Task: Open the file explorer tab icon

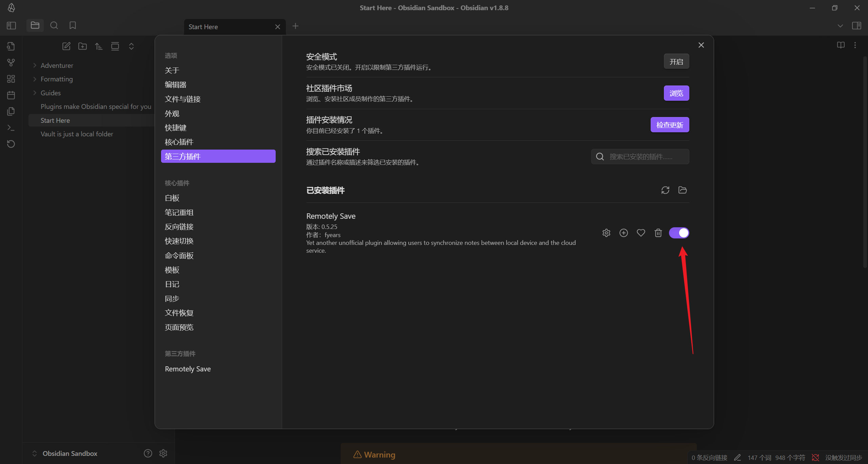Action: coord(35,25)
